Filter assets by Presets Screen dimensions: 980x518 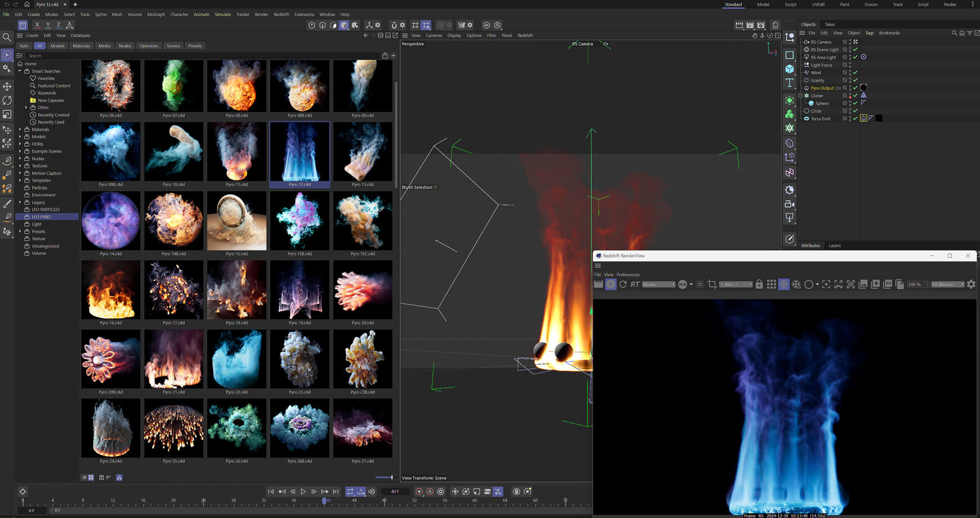click(x=195, y=46)
